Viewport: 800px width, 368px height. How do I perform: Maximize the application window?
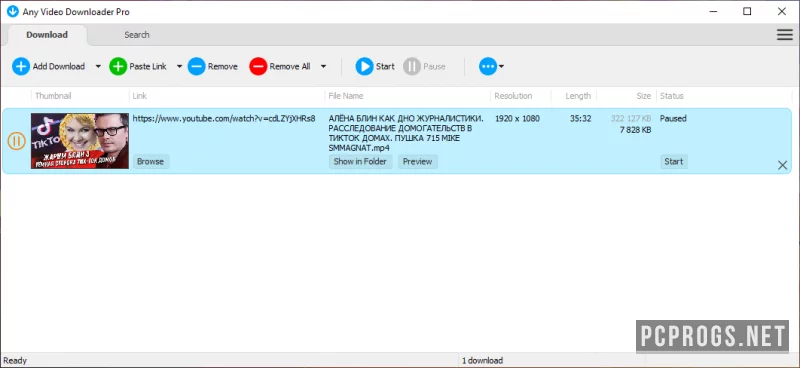point(747,11)
